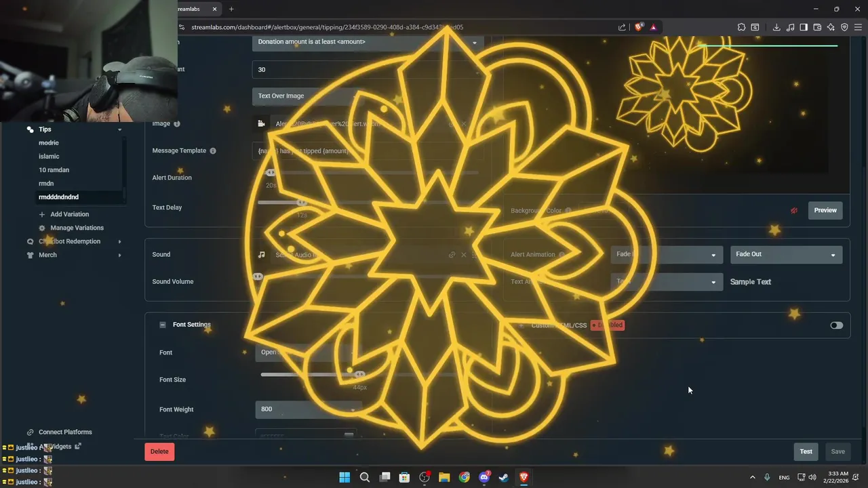Open the Alert Animation Fade In dropdown

coord(666,254)
